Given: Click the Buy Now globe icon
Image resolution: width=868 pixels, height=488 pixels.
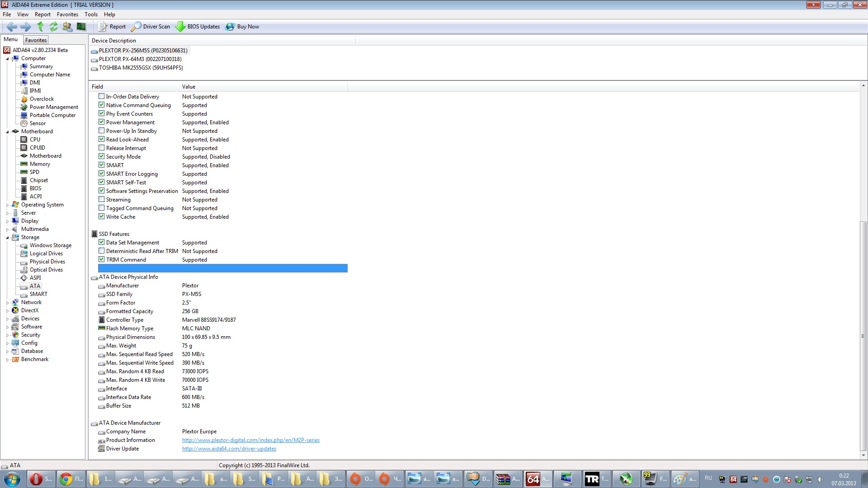Looking at the screenshot, I should coord(230,27).
